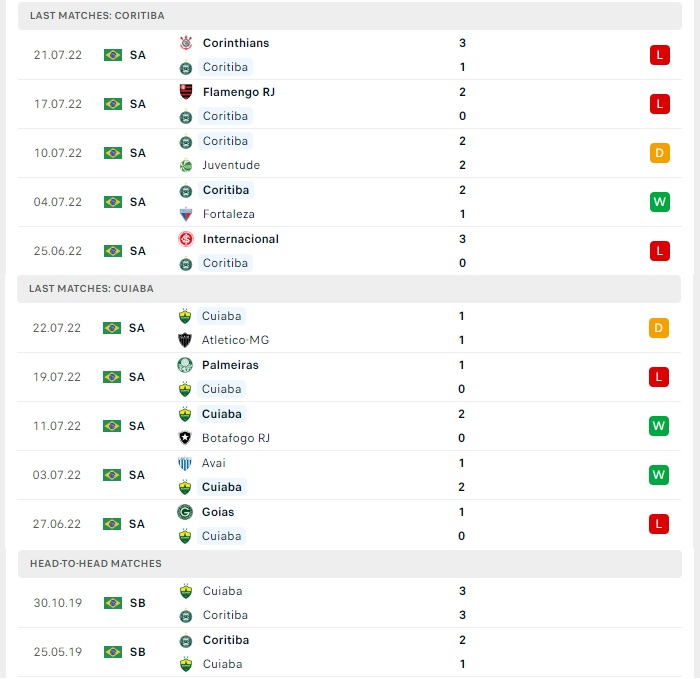The height and width of the screenshot is (679, 700).
Task: Click the Goias green G logo
Action: tap(185, 512)
